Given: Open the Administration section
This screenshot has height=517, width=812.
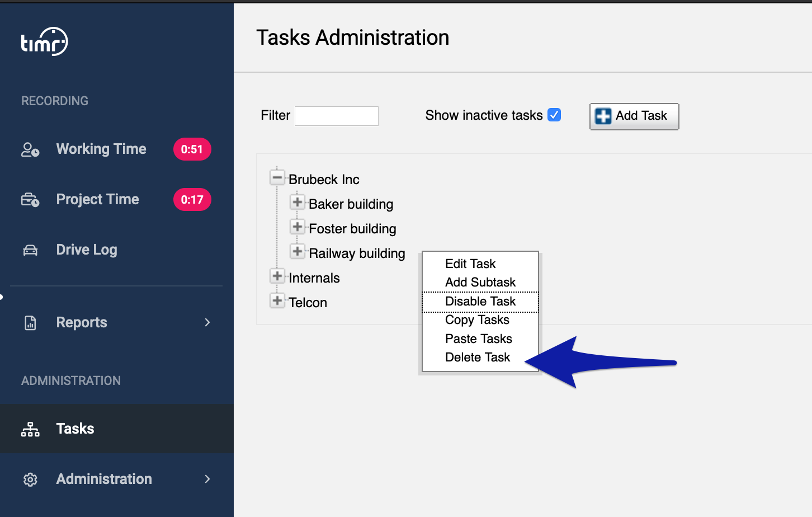Looking at the screenshot, I should tap(104, 479).
